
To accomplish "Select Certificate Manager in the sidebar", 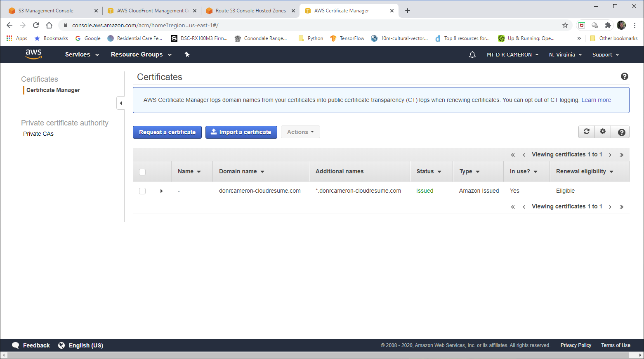I will coord(53,90).
